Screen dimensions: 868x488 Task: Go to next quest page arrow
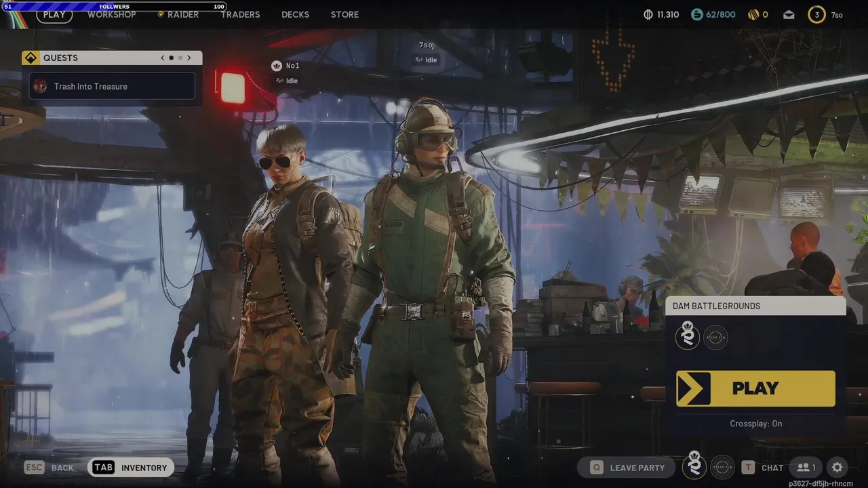coord(189,58)
